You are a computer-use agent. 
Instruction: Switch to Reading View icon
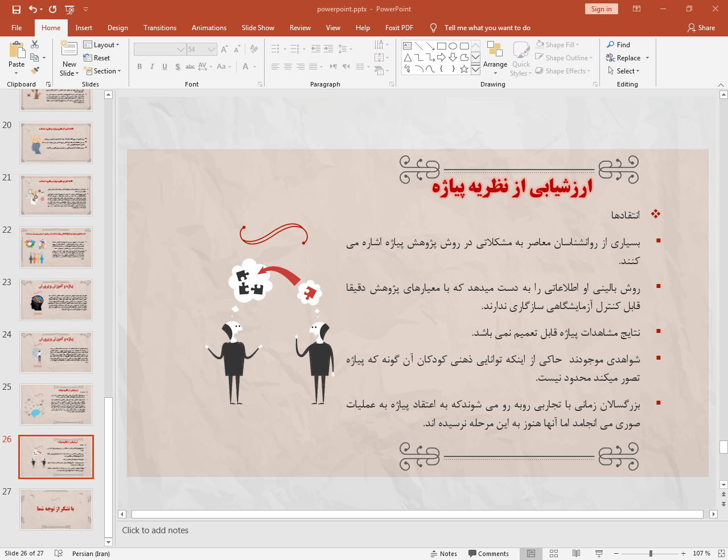(576, 554)
